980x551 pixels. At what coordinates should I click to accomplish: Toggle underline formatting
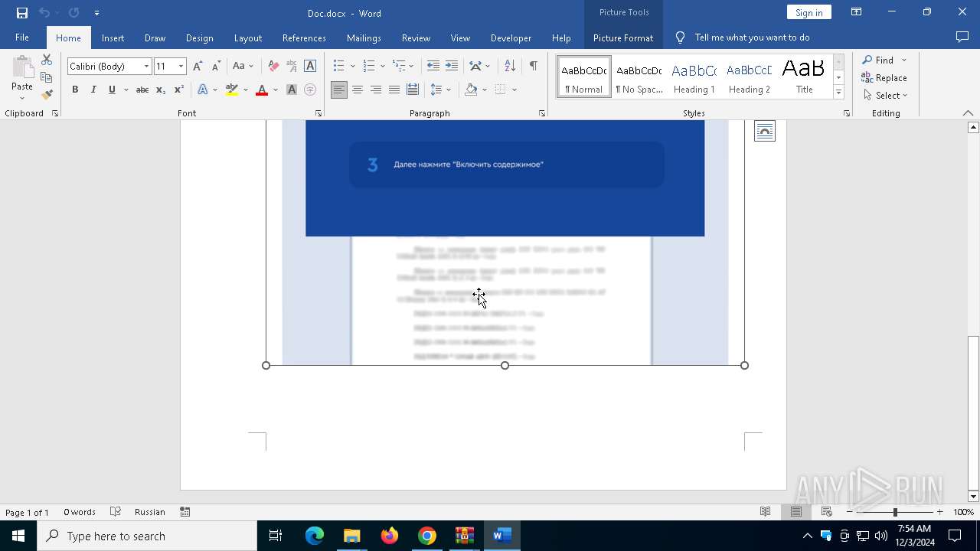pyautogui.click(x=112, y=90)
